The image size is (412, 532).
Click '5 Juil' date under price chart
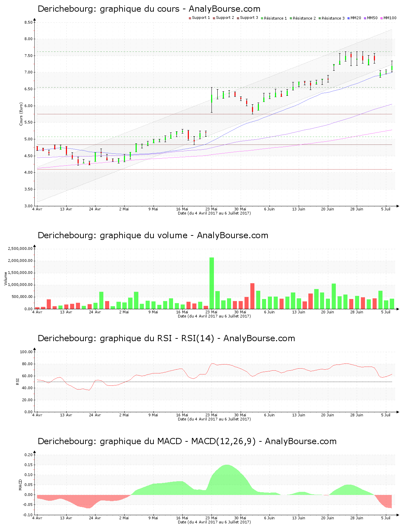pyautogui.click(x=386, y=209)
